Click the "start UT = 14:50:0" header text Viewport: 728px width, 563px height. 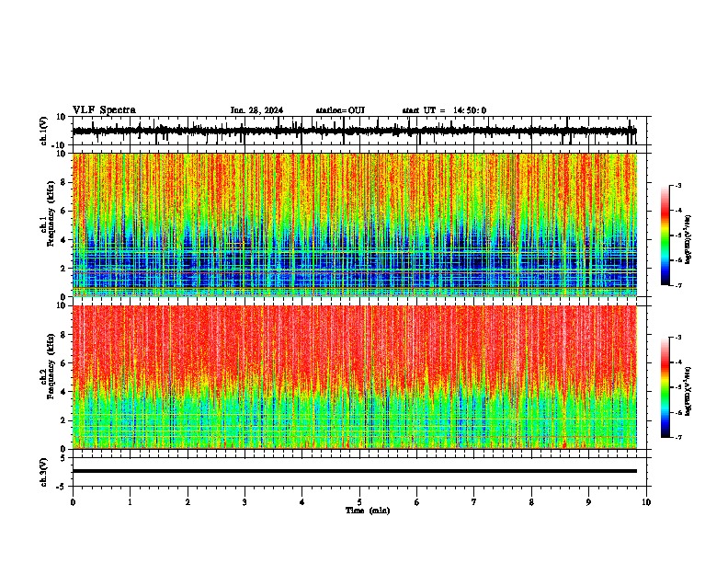point(444,110)
